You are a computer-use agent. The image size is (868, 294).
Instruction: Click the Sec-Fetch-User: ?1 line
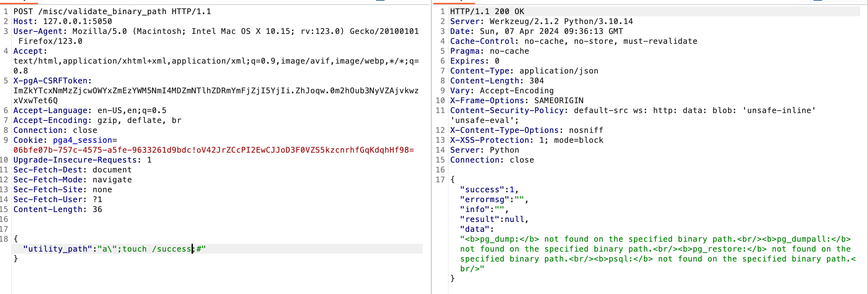pos(58,200)
